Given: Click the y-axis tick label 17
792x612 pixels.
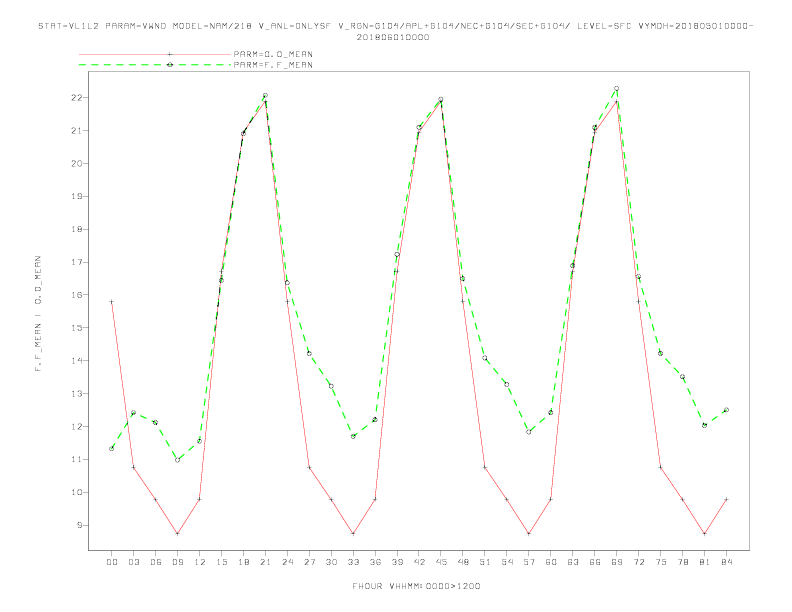Looking at the screenshot, I should (77, 262).
